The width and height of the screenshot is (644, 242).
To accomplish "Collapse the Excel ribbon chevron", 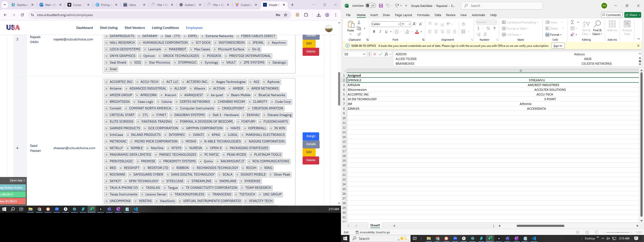I will (x=639, y=39).
